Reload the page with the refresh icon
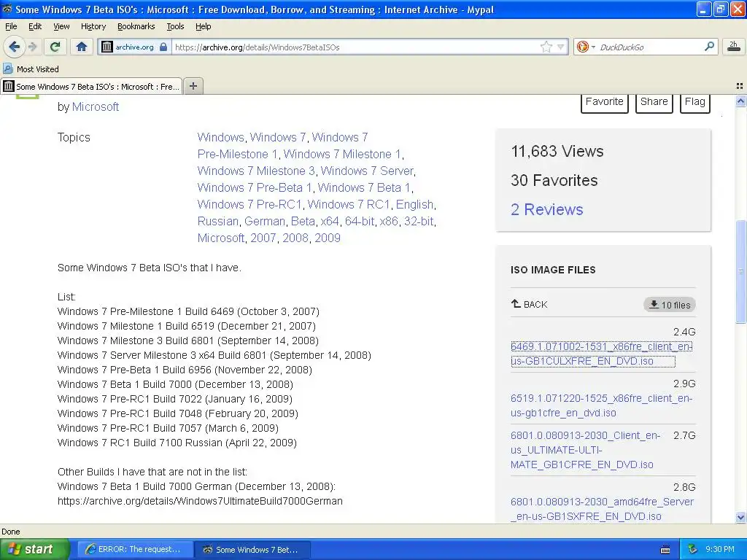The width and height of the screenshot is (747, 560). (55, 47)
